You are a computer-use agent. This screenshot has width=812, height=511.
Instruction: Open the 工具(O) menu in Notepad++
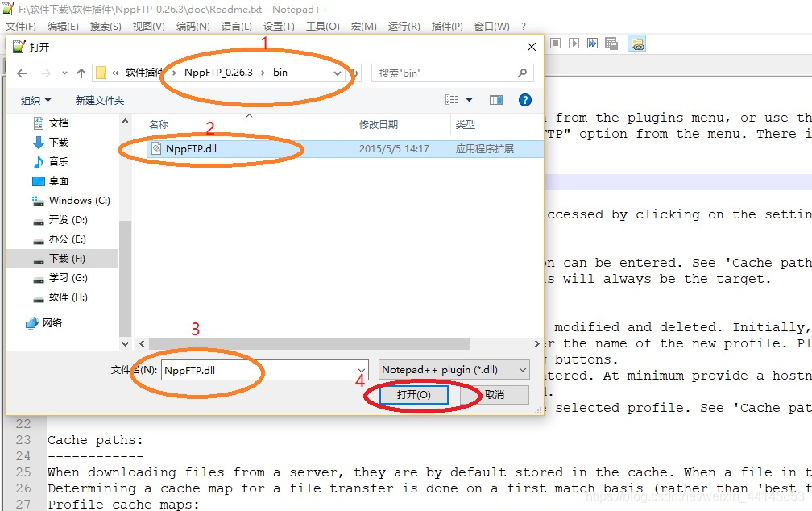[322, 27]
